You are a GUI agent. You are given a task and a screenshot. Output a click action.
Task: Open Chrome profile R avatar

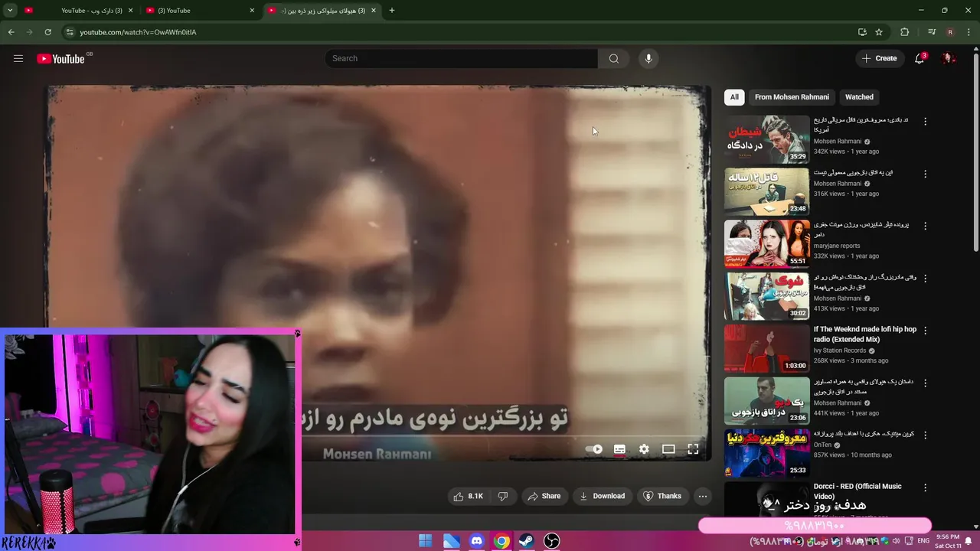pyautogui.click(x=950, y=32)
